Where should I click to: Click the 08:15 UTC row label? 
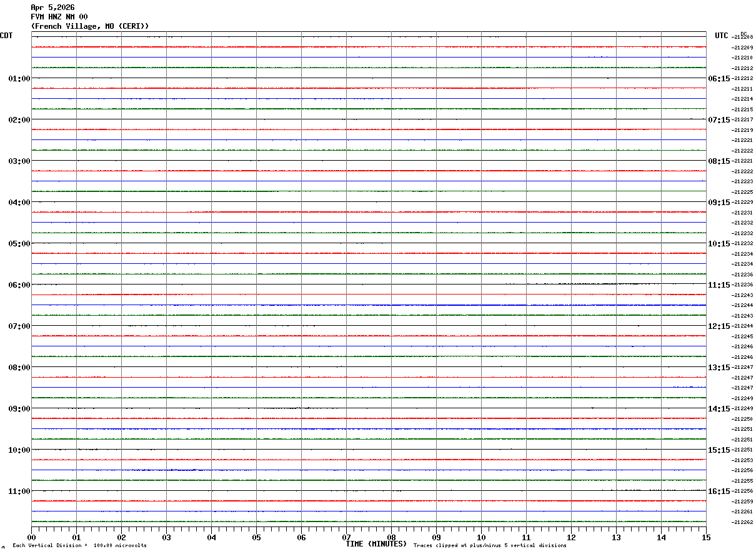pyautogui.click(x=719, y=161)
